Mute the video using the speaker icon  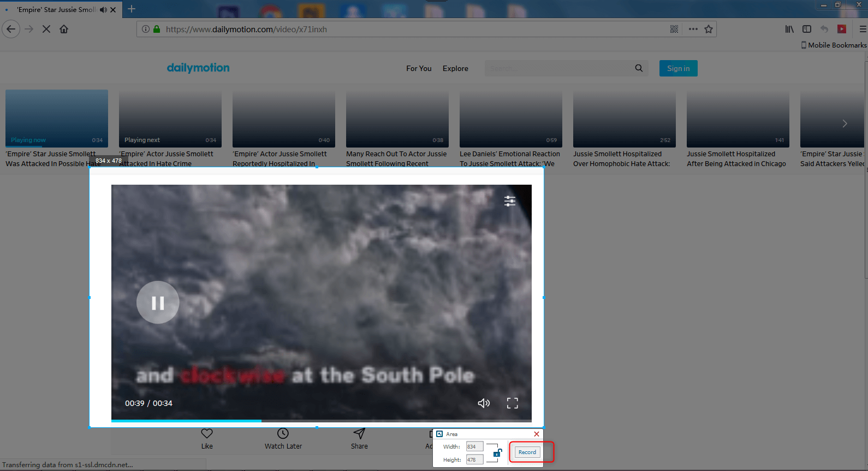[483, 403]
